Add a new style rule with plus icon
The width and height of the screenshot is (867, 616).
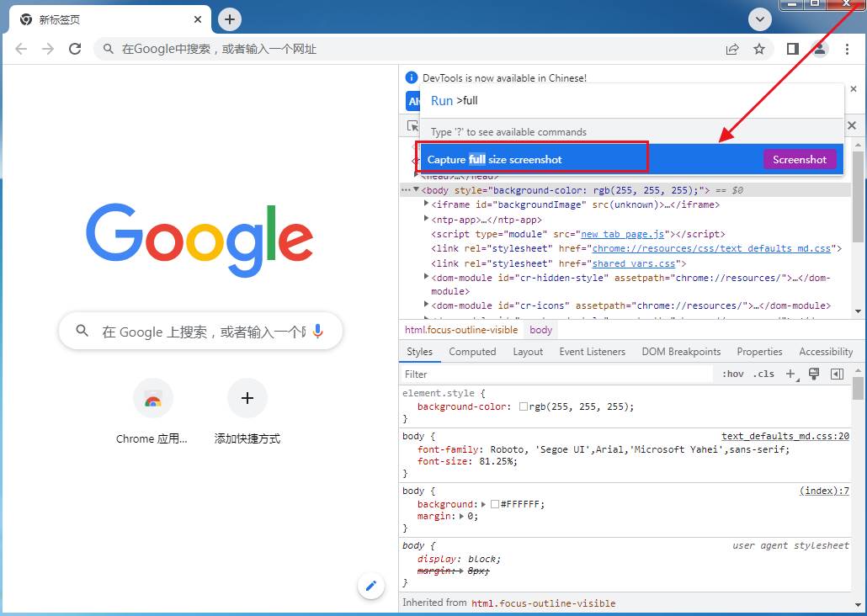[792, 374]
